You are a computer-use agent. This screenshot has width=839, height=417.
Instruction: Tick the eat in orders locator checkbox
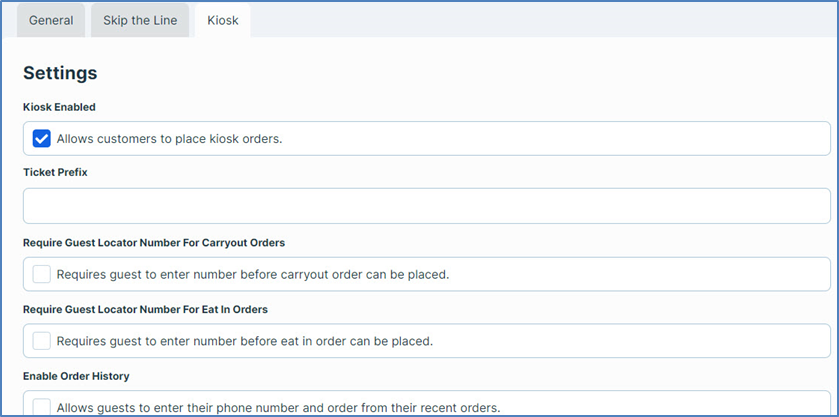pos(42,341)
